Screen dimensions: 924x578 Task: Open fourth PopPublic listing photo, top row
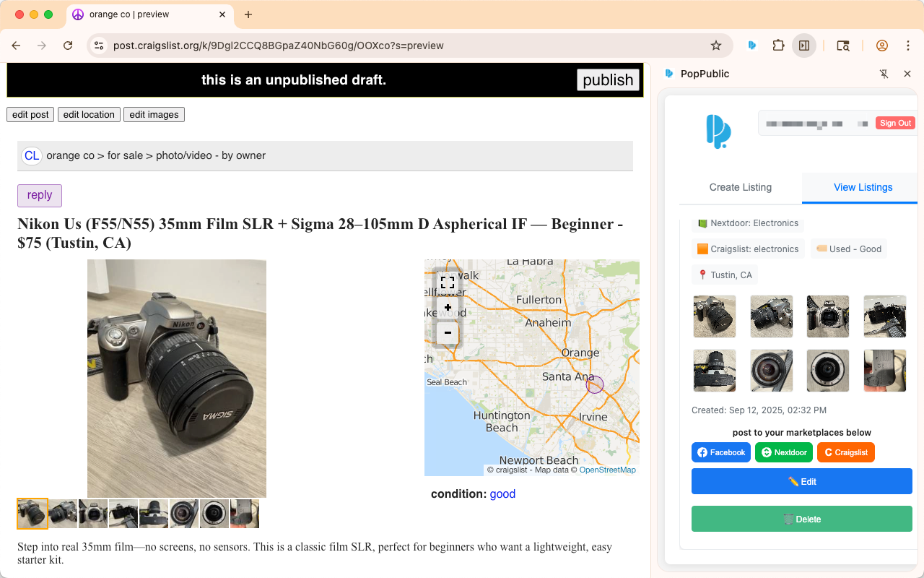click(885, 316)
